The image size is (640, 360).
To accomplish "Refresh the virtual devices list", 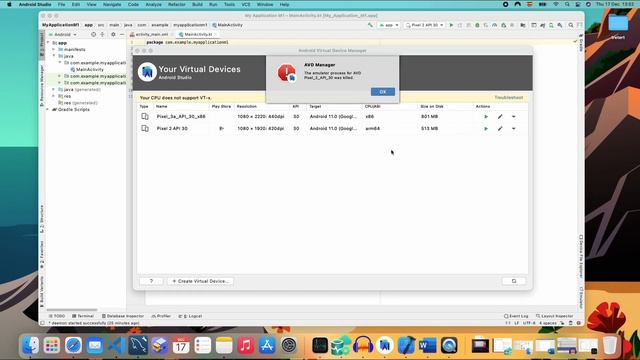I will [513, 281].
